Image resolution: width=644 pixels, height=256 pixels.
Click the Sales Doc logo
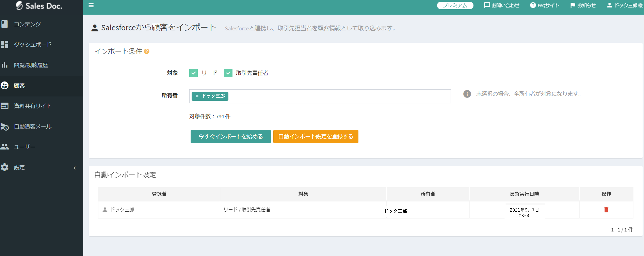click(39, 6)
